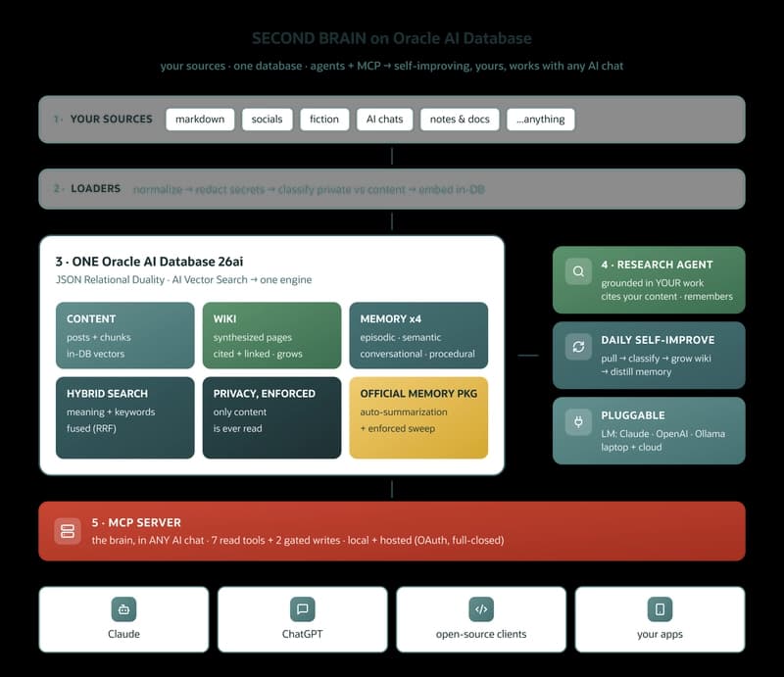
Task: Click 'cited + linked · grows' text
Action: [258, 354]
